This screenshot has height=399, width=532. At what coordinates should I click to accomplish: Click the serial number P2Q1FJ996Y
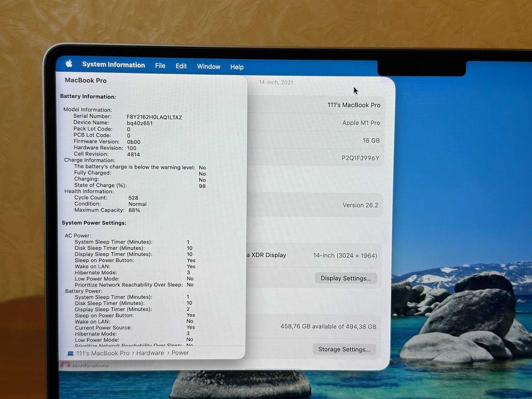(x=360, y=158)
